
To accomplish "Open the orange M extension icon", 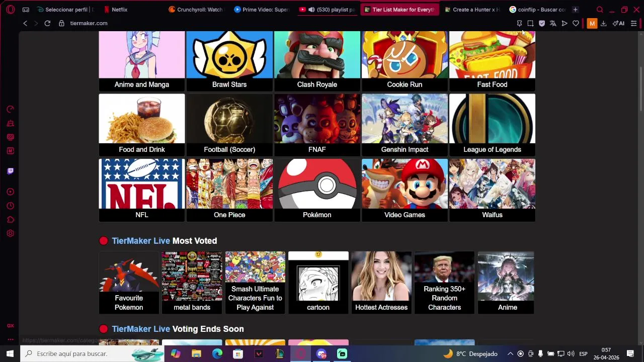I will 592,23.
